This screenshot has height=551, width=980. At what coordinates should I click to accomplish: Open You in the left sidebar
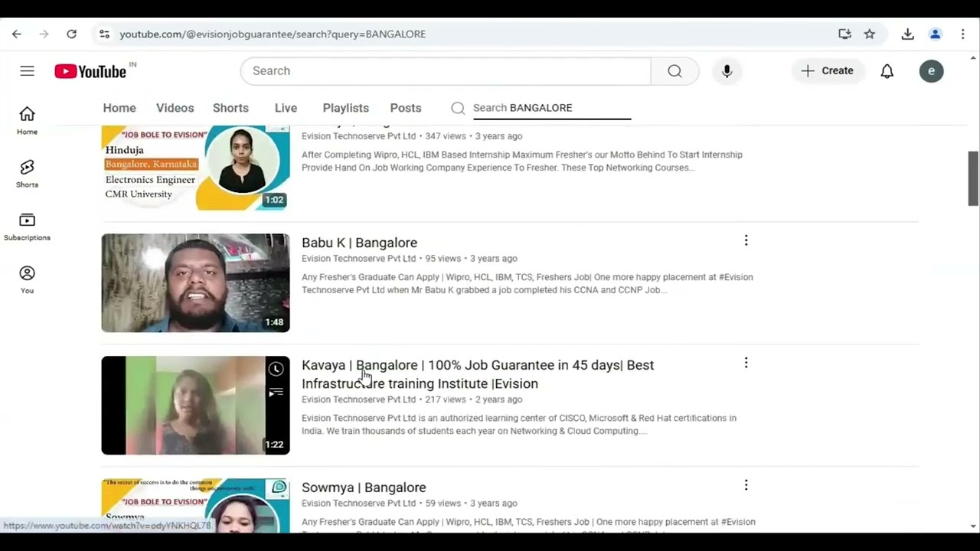[27, 279]
